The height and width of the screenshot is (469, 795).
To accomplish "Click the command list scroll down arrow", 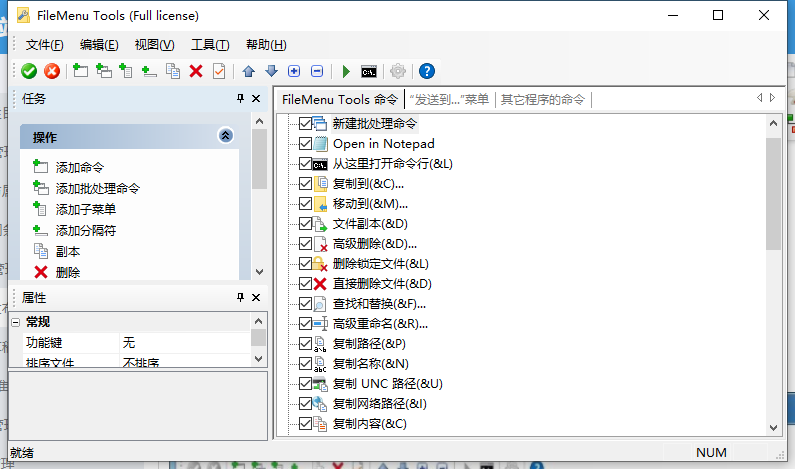I will (773, 427).
